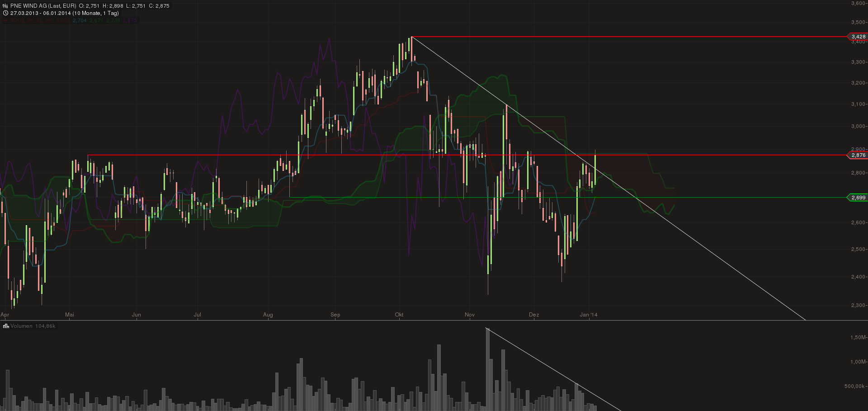Click the red IKH indicator line marker
This screenshot has height=411, width=868.
click(x=5, y=20)
